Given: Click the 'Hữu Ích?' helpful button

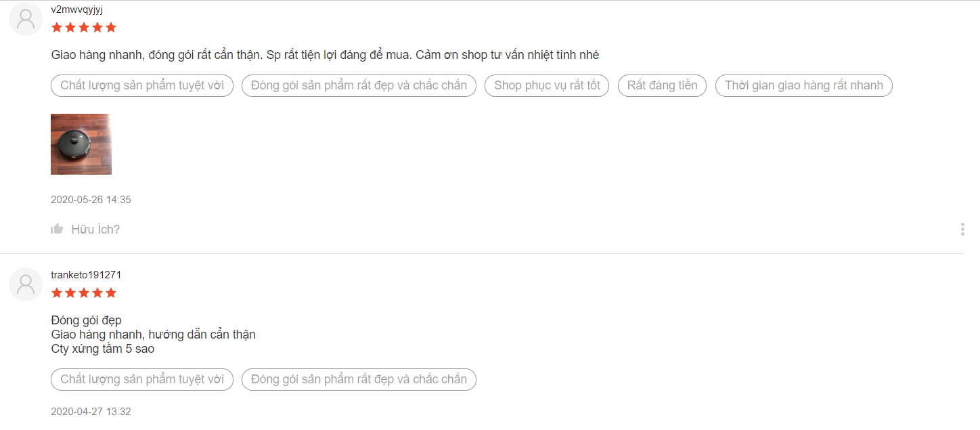Looking at the screenshot, I should (95, 229).
